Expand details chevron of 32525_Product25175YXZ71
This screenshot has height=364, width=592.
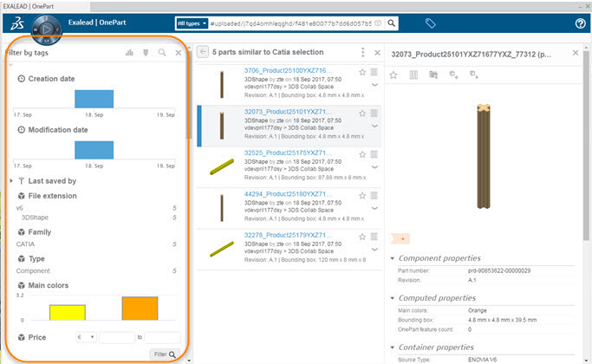[374, 167]
